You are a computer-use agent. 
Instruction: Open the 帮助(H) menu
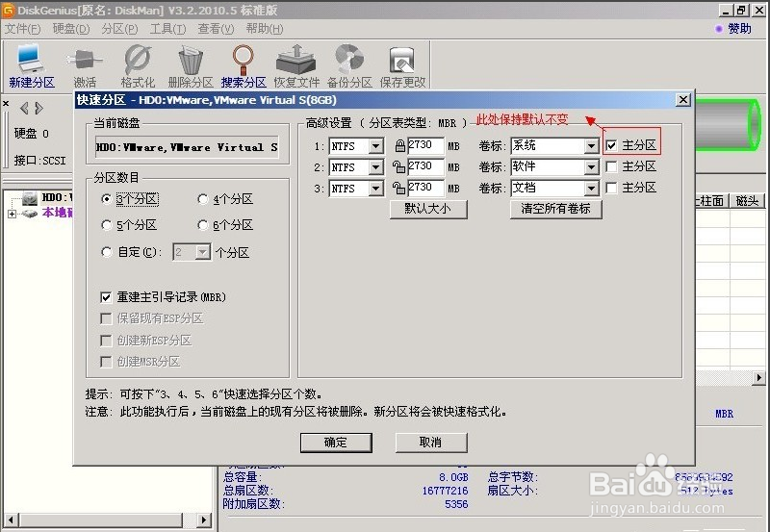[x=265, y=29]
